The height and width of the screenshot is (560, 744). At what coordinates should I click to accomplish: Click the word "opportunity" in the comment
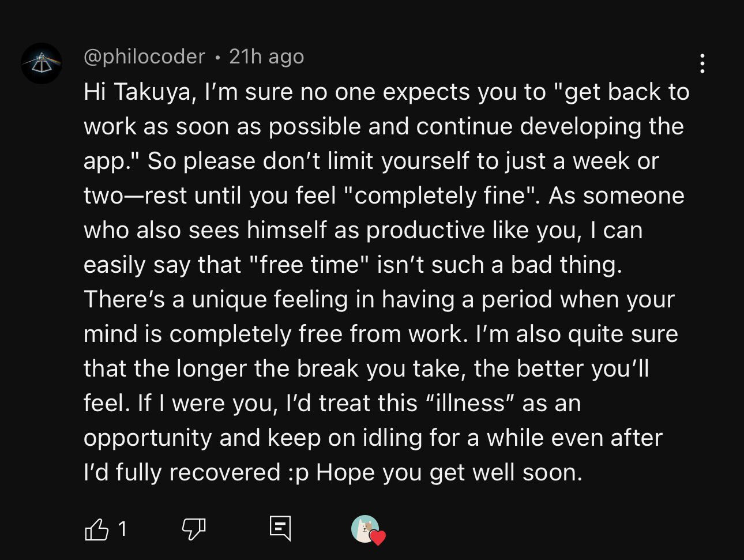[148, 438]
